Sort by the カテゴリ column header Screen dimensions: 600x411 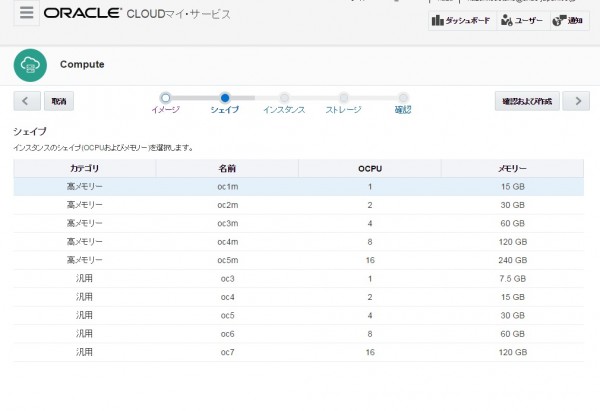pos(85,168)
